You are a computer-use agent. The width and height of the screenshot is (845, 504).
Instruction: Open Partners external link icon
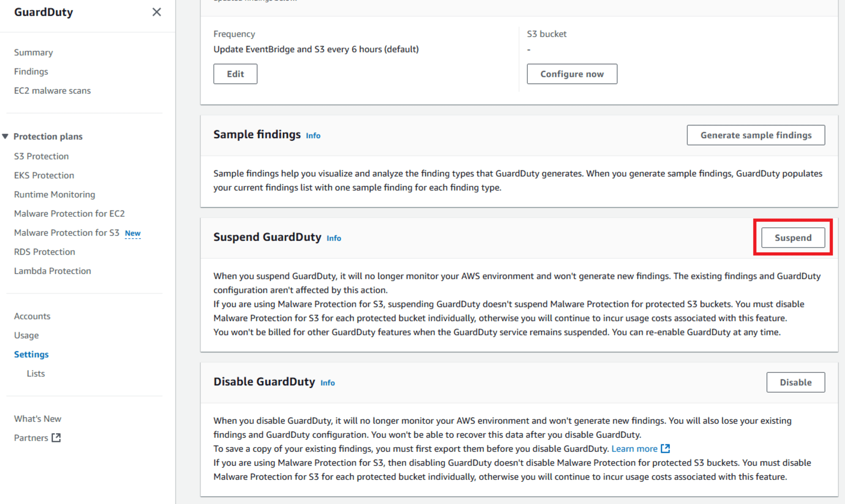[x=56, y=438]
